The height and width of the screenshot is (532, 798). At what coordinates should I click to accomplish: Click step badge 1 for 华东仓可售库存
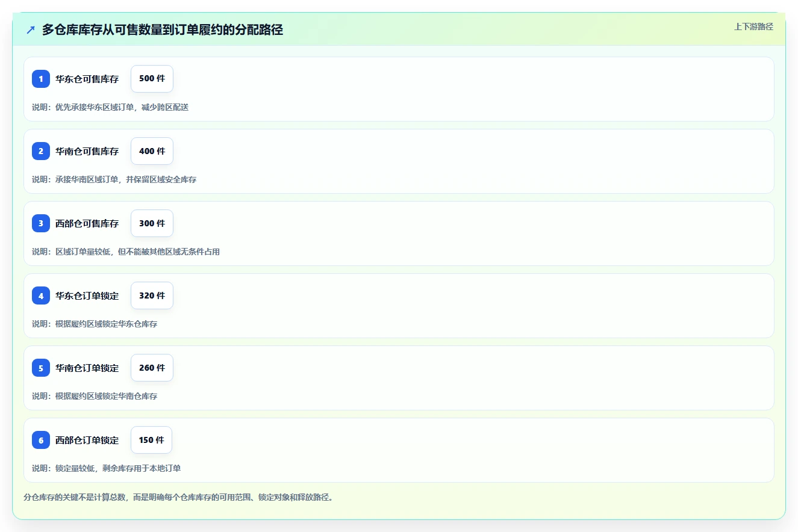point(41,79)
